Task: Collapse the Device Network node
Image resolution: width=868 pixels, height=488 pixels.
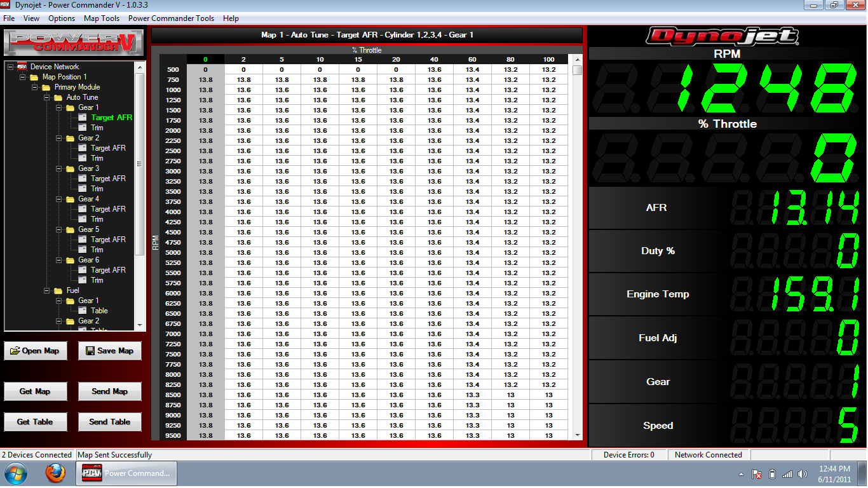Action: pos(10,67)
